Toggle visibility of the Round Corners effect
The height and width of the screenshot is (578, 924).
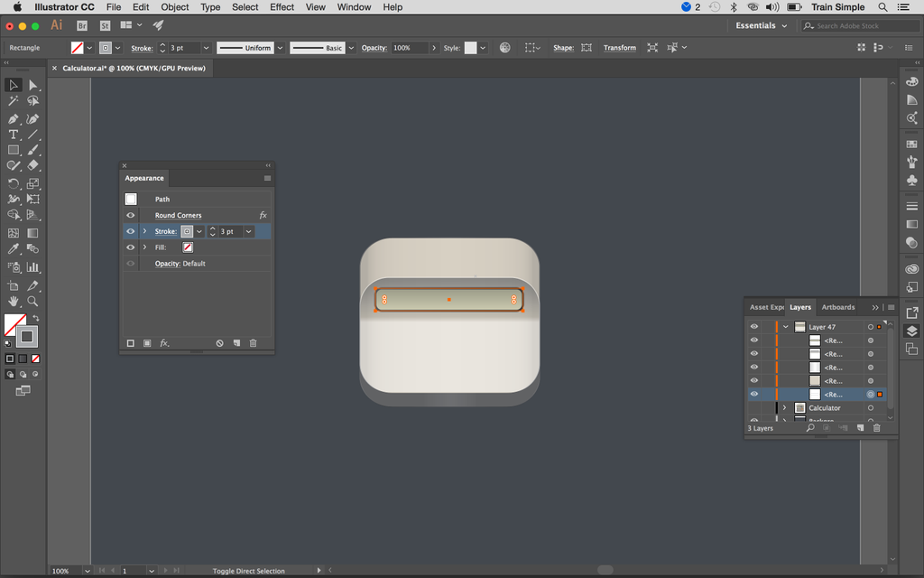[x=129, y=215]
